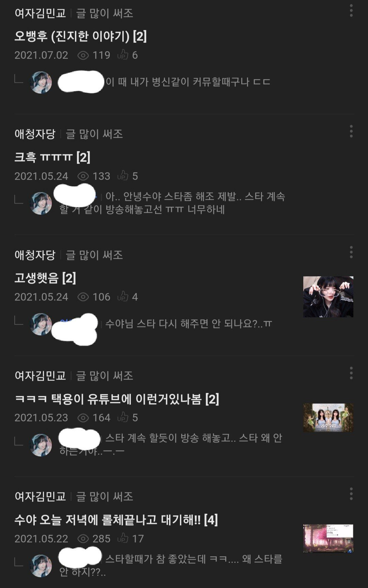Viewport: 368px width, 588px height.
Task: Open the 글 많이 써조 board label on 고생햇음
Action: pyautogui.click(x=94, y=255)
